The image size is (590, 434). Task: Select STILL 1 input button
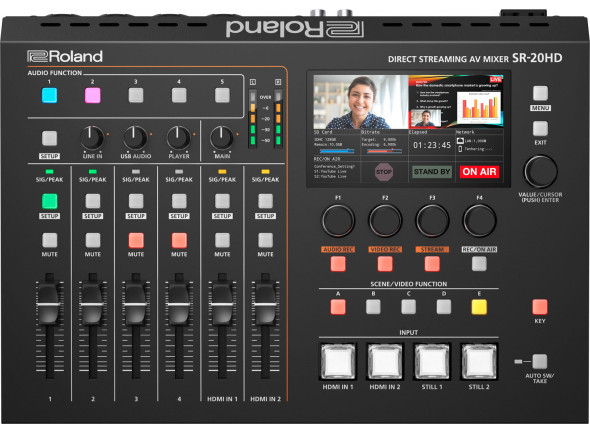[x=432, y=361]
